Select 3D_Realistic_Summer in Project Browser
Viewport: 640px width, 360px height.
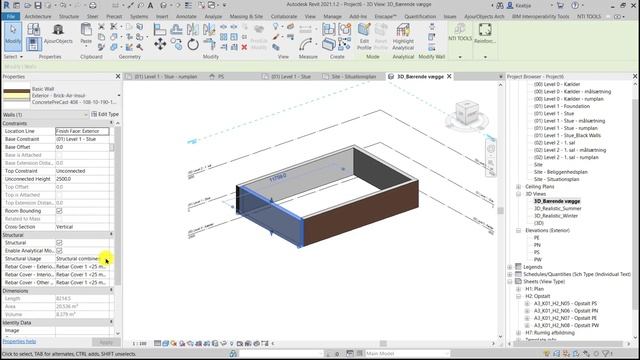[x=558, y=209]
